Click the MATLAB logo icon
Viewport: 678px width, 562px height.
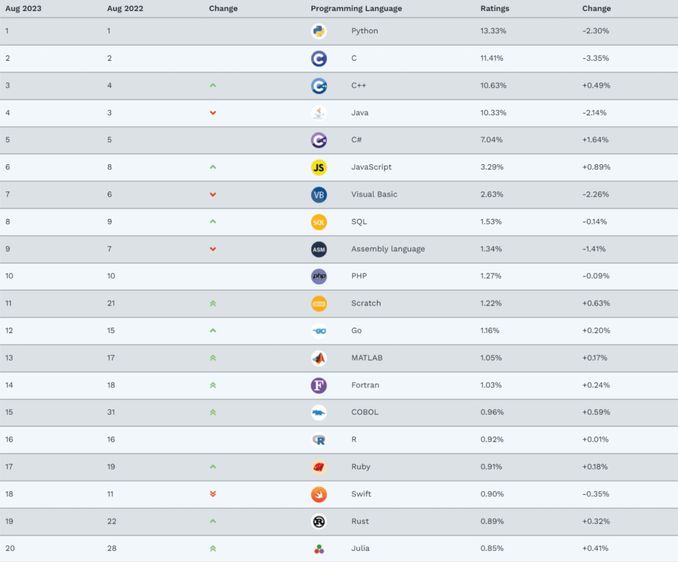tap(319, 358)
